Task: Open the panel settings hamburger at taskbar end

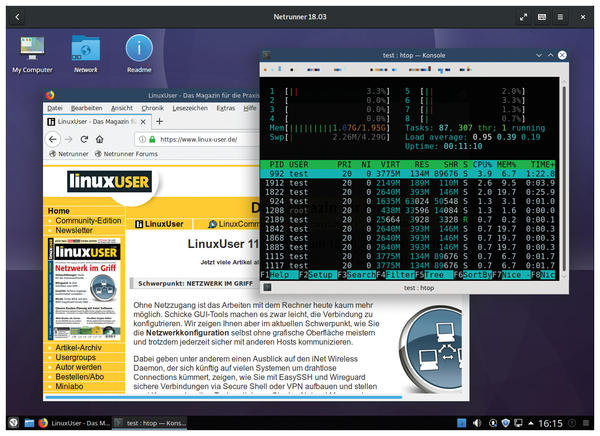Action: coord(586,423)
